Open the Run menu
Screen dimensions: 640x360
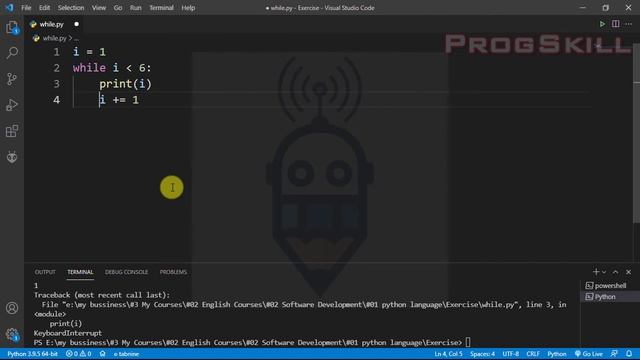click(x=136, y=8)
